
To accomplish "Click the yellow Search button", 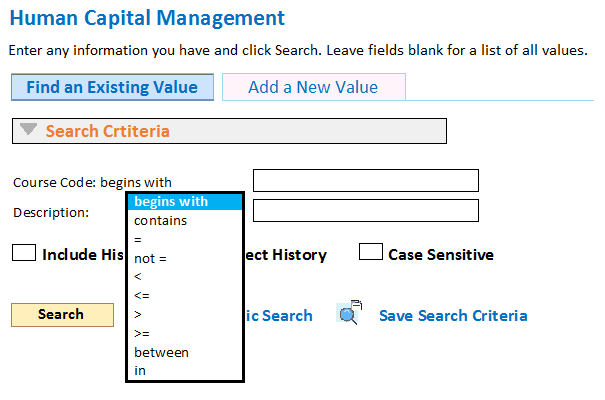I will click(63, 315).
